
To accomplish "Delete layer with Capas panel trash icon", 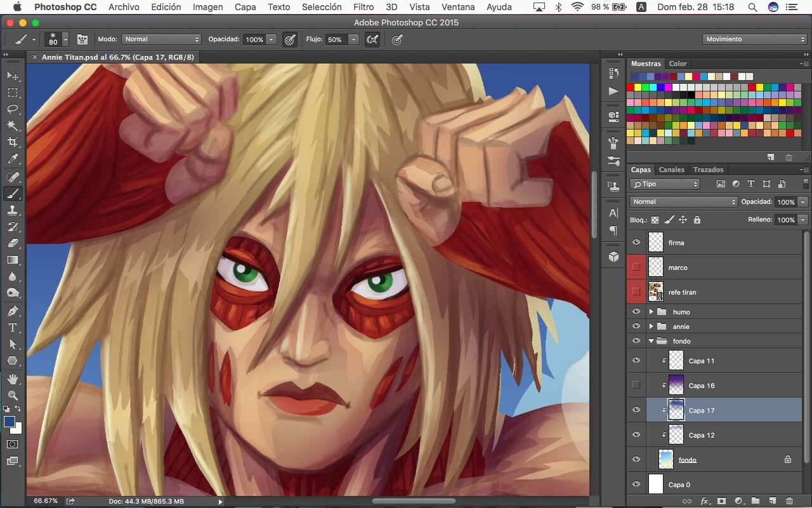I will click(x=789, y=501).
